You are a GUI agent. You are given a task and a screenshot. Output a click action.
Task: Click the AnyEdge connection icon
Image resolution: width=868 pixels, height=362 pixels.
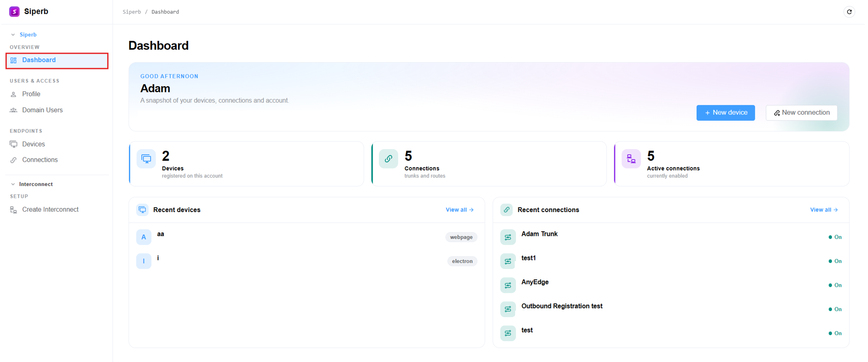coord(508,286)
